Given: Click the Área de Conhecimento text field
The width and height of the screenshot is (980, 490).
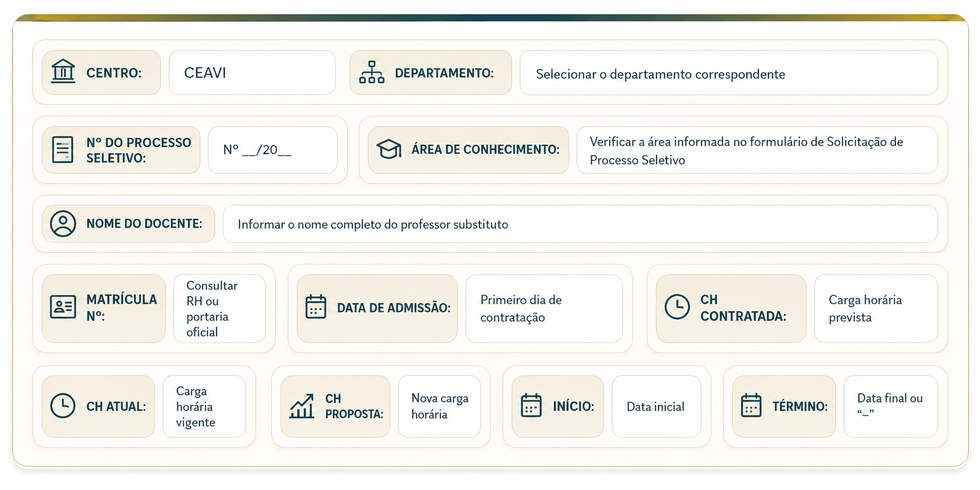Looking at the screenshot, I should [757, 150].
